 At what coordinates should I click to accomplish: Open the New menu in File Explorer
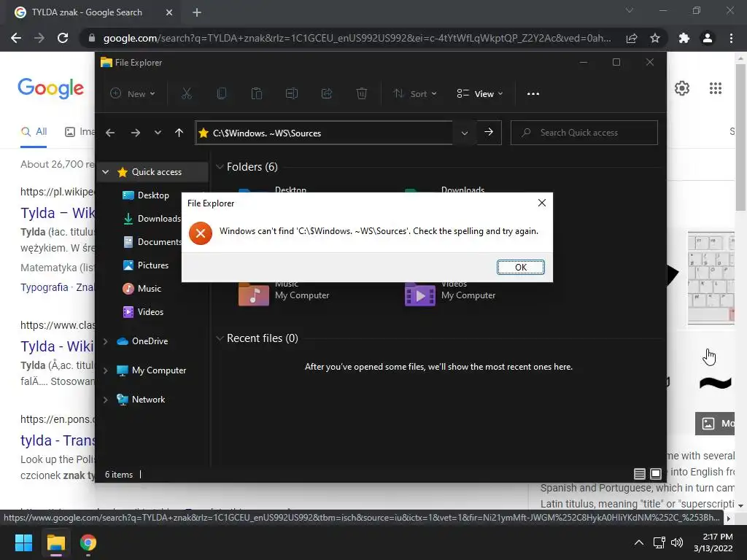[x=133, y=94]
